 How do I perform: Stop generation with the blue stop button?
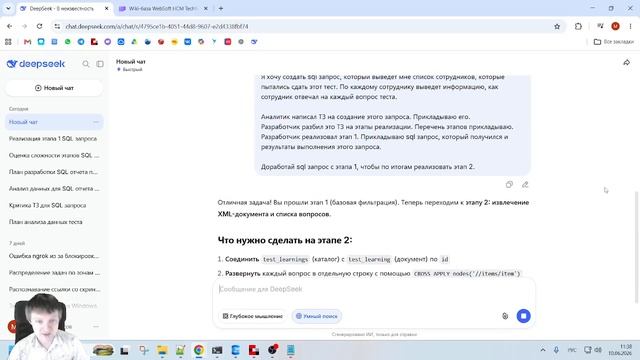pyautogui.click(x=523, y=316)
